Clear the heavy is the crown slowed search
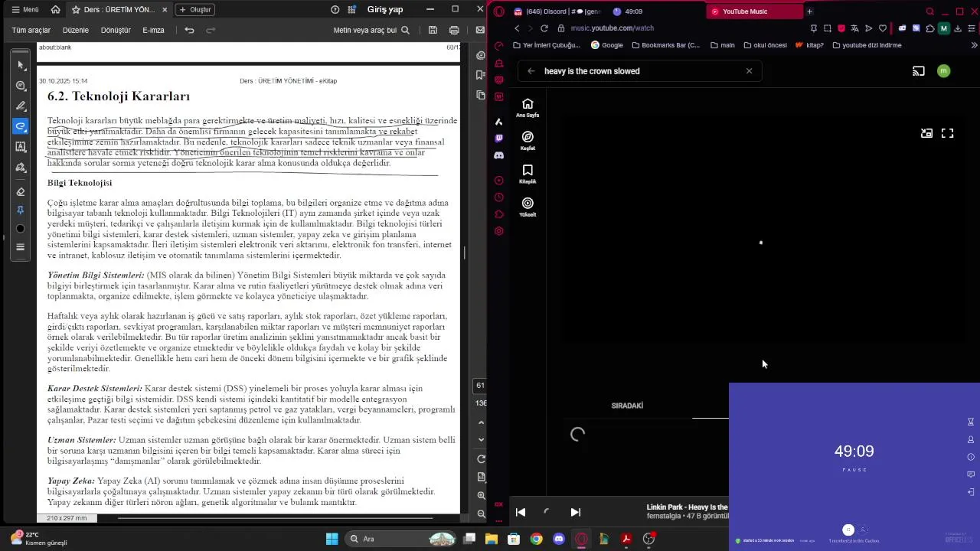980x551 pixels. click(749, 71)
